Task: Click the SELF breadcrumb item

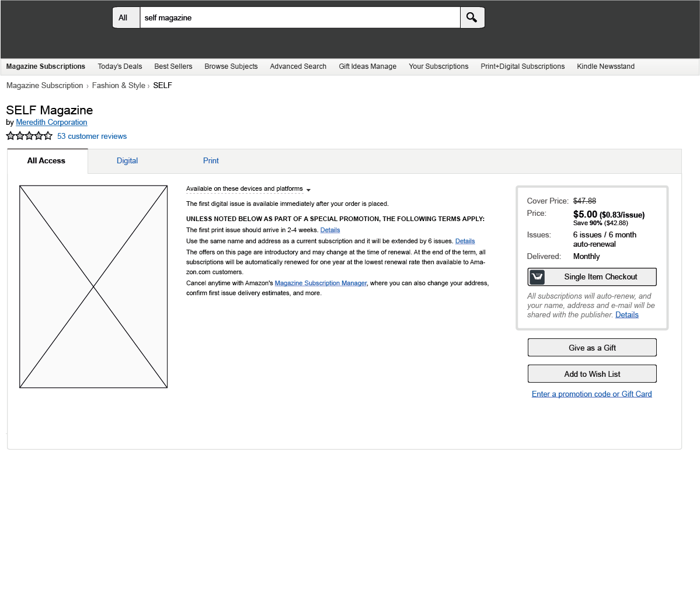Action: (162, 85)
